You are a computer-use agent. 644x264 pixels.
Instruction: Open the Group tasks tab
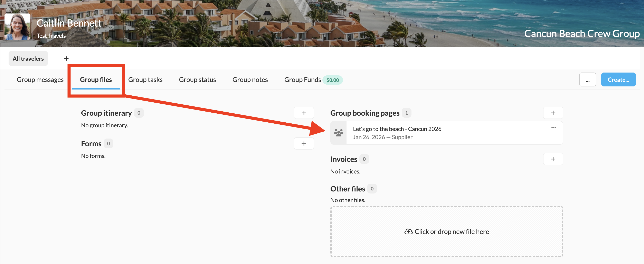(x=145, y=80)
